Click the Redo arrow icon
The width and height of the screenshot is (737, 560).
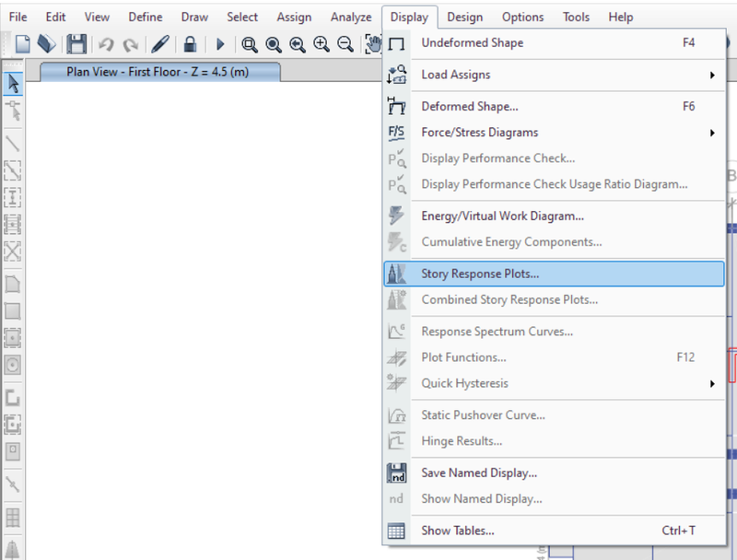click(x=130, y=44)
